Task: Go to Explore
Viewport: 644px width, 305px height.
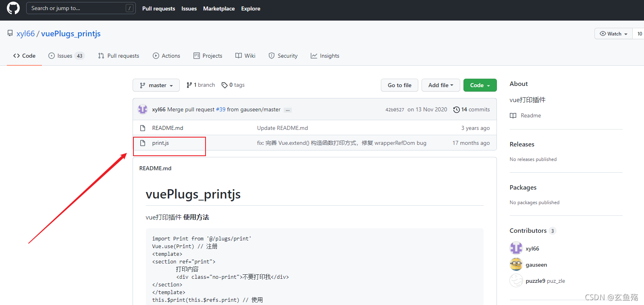Action: 251,8
